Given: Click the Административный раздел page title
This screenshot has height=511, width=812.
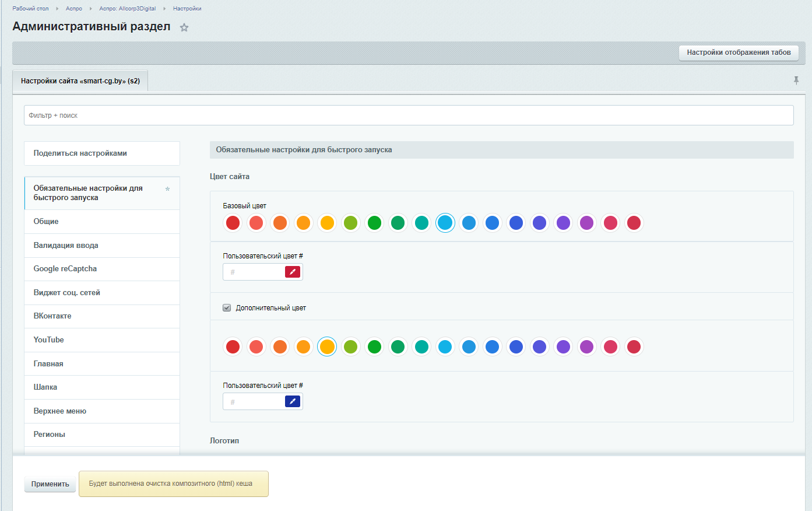Looking at the screenshot, I should tap(92, 27).
